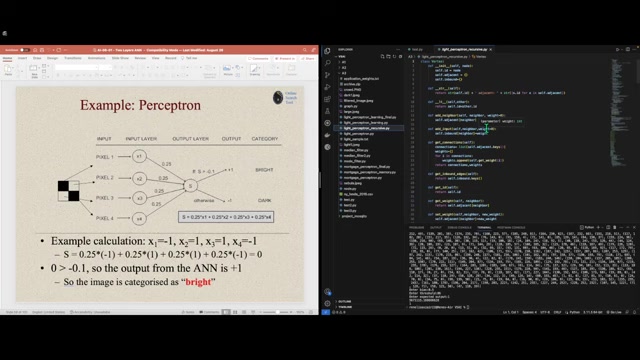Viewport: 640px width, 360px height.
Task: Open the Manage gear icon in VS Code
Action: point(327,303)
